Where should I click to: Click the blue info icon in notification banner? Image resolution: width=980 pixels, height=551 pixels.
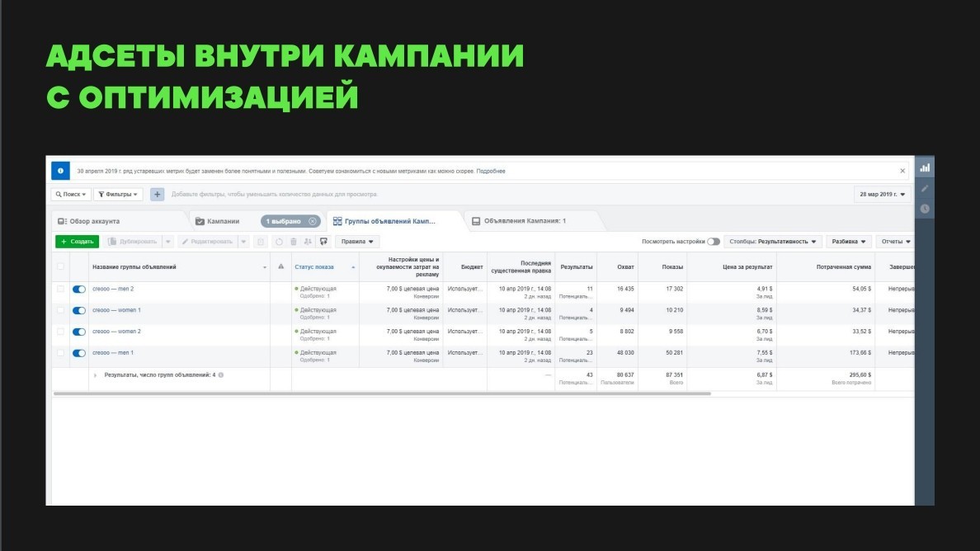[x=60, y=171]
